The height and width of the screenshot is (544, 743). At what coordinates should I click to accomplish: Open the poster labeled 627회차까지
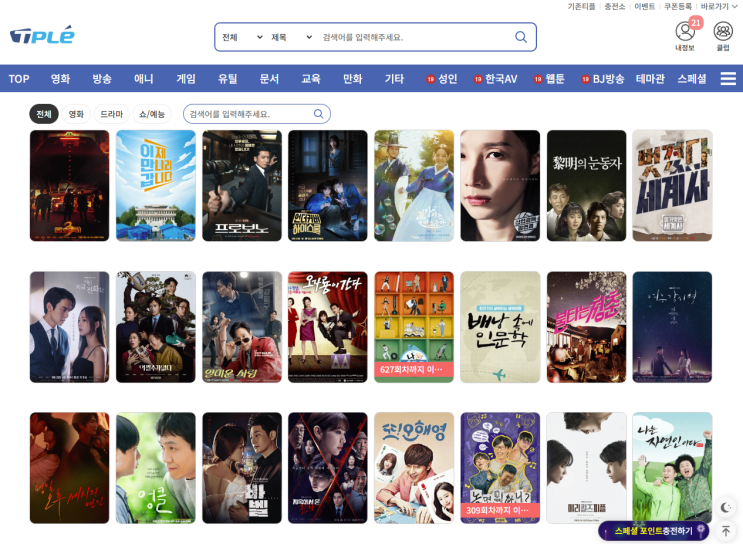pos(414,327)
